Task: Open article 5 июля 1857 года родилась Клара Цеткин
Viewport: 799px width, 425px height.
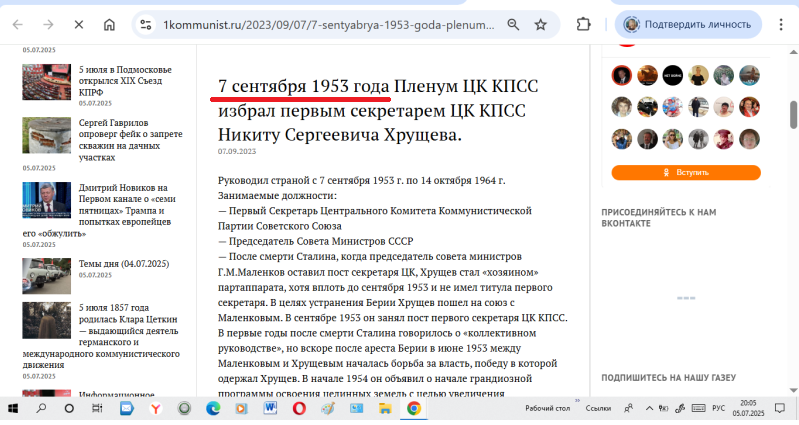Action: (128, 325)
